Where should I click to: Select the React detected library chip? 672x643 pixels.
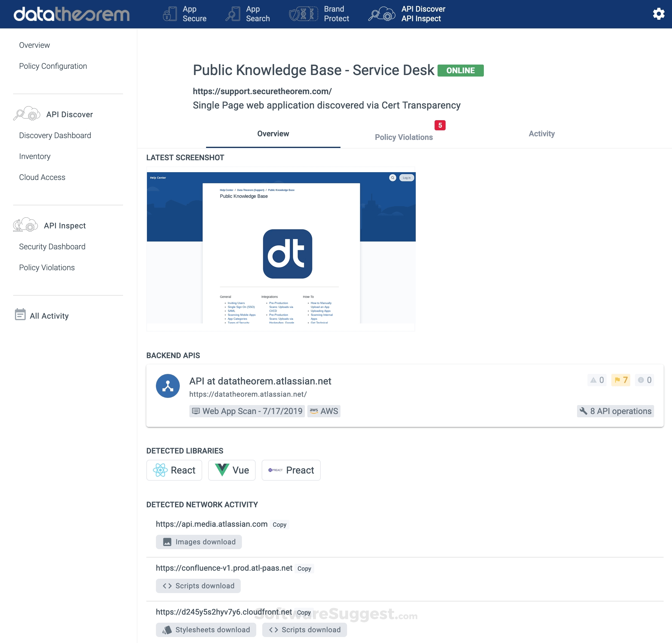coord(174,470)
